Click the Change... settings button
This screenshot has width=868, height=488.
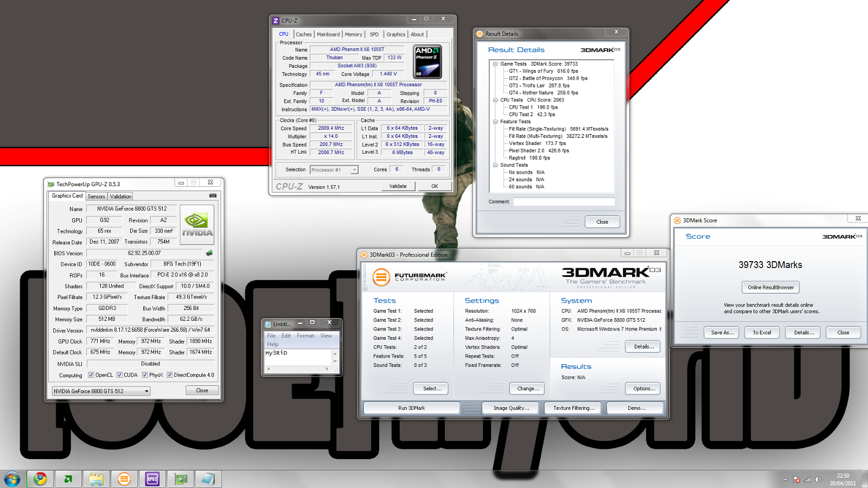click(x=528, y=388)
